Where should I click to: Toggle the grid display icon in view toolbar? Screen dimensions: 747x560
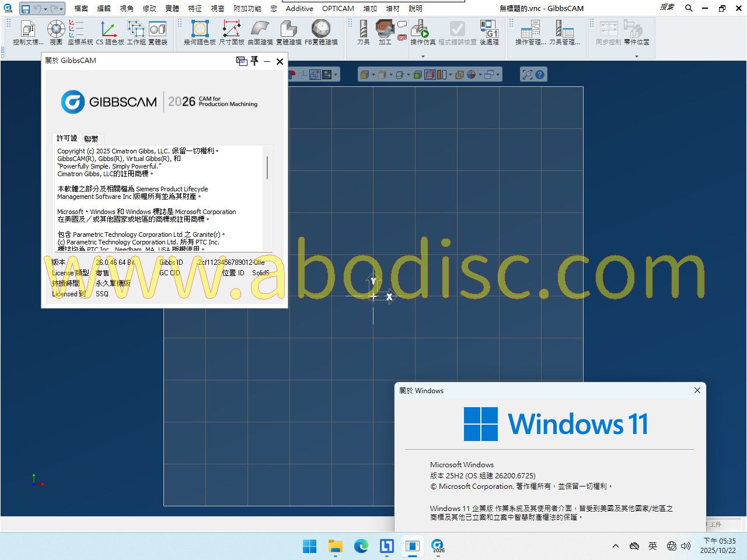point(327,75)
